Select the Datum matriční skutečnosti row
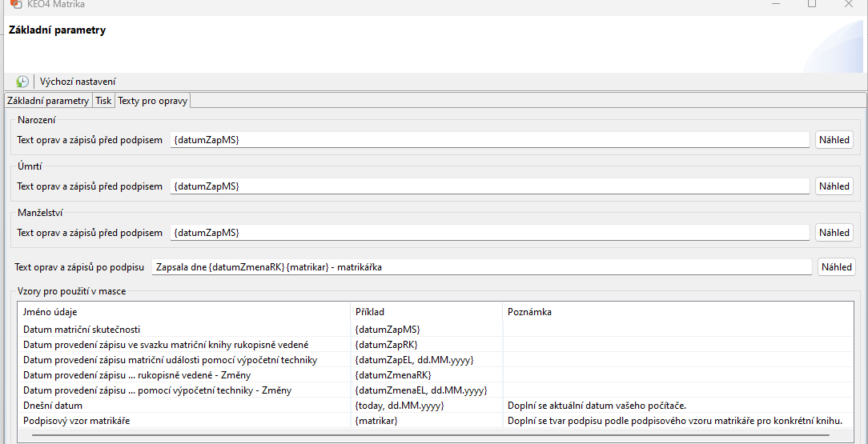 pos(82,330)
